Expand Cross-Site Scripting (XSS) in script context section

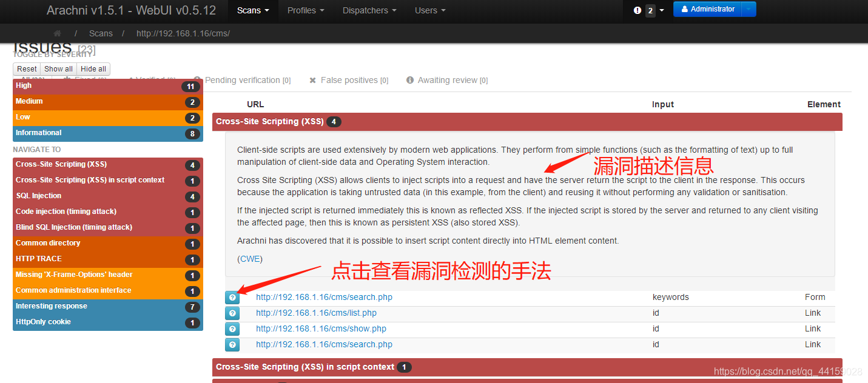(x=527, y=367)
